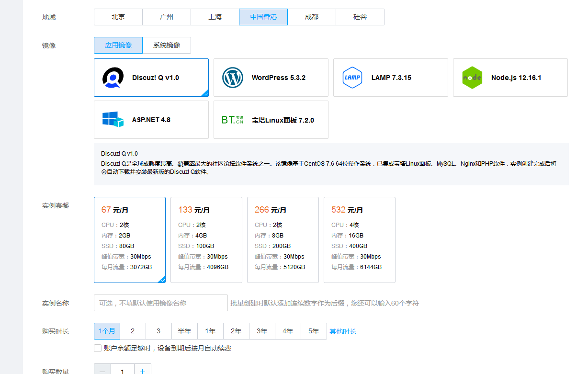
Task: Click the BT.CN 宝塔 logo icon
Action: coord(233,120)
